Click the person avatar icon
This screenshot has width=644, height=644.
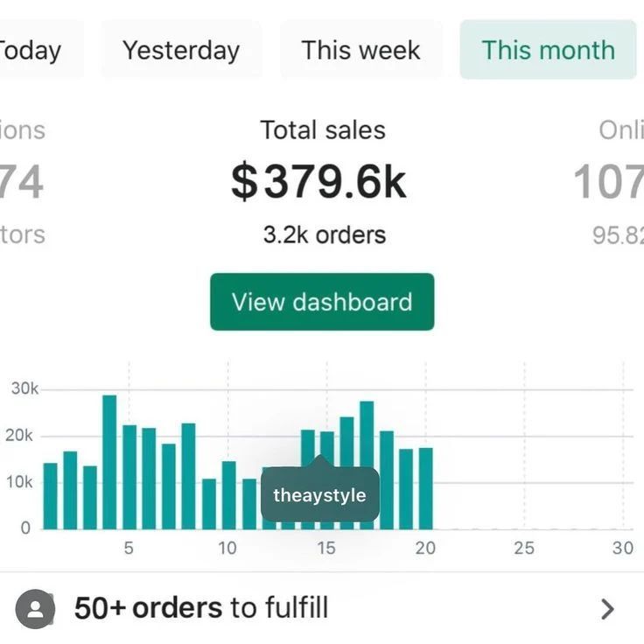pyautogui.click(x=35, y=609)
